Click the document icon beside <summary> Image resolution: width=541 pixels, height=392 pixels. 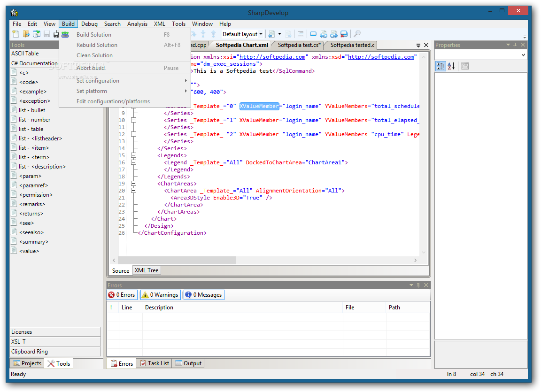[14, 241]
